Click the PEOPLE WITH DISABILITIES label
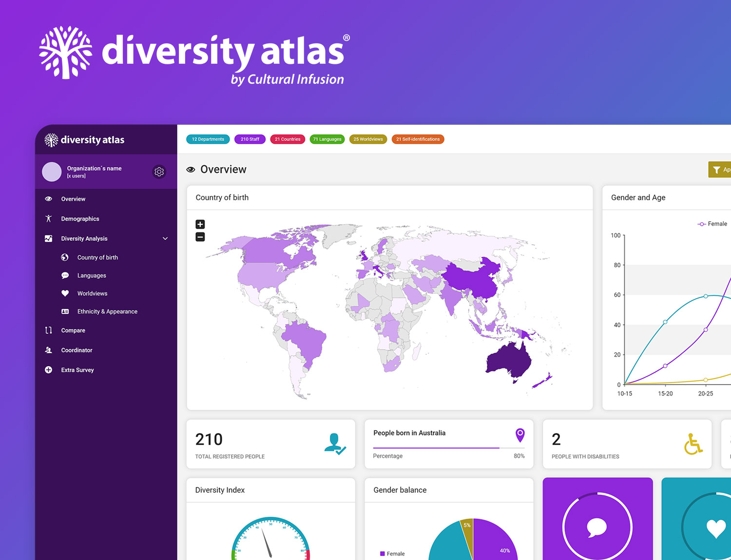Viewport: 731px width, 560px height. click(585, 457)
